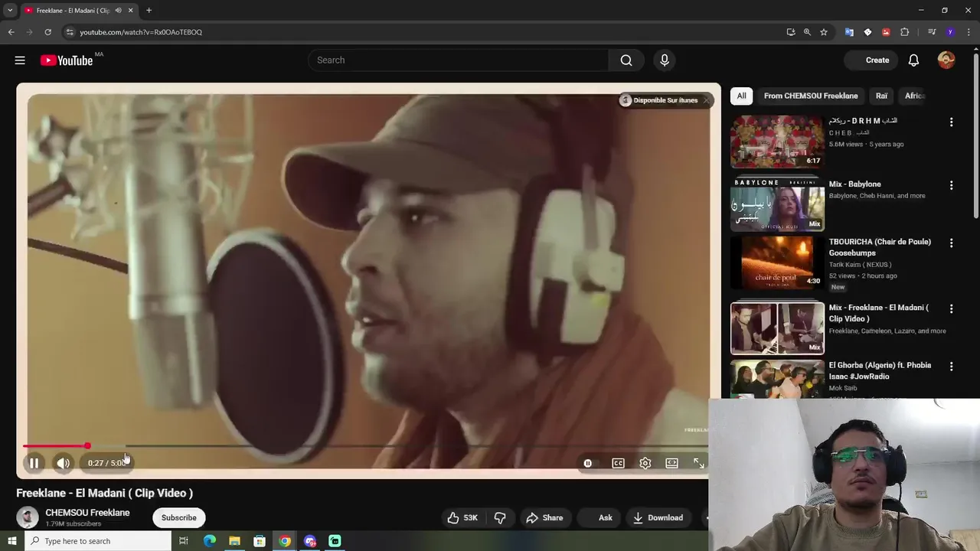Open the 'Disponible Sur itunes' card
This screenshot has height=551, width=980.
[659, 100]
